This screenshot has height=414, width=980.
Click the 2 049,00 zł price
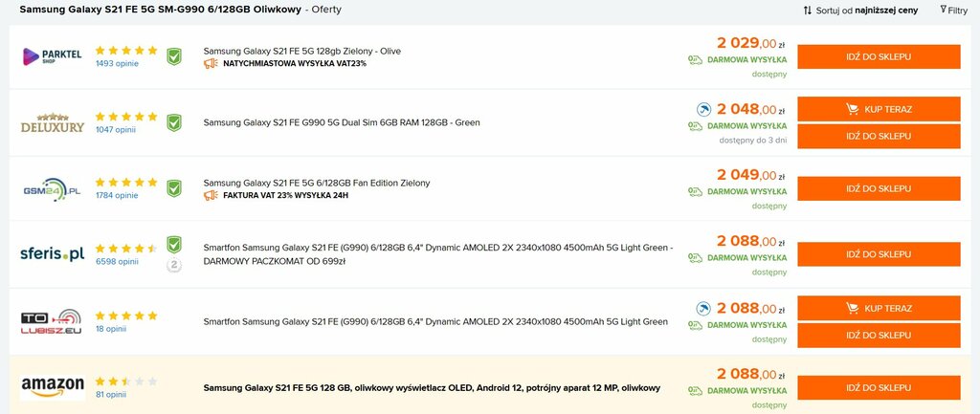tap(750, 176)
